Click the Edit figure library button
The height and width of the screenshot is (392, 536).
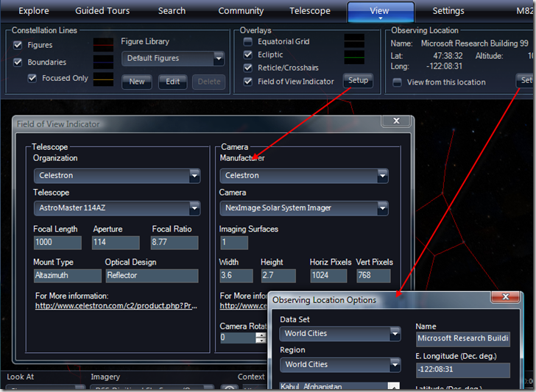coord(172,82)
